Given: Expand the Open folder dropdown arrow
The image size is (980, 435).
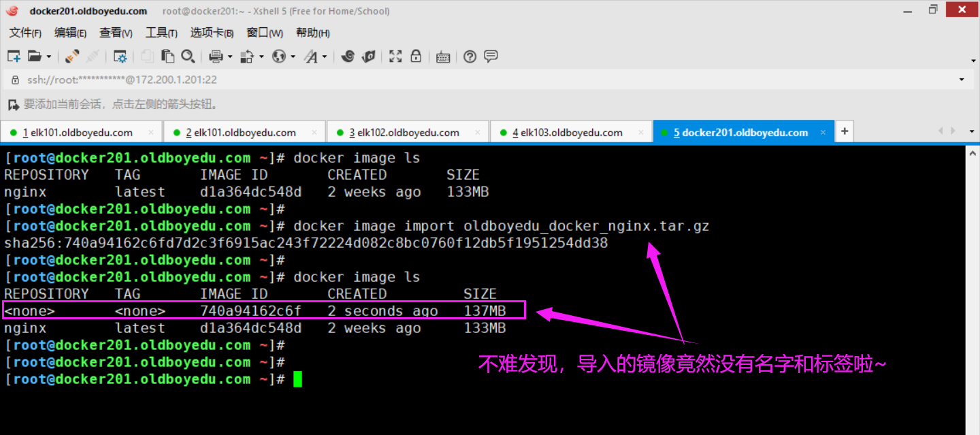Looking at the screenshot, I should 48,57.
